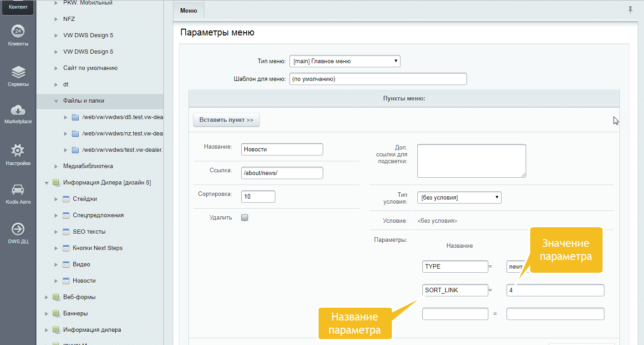
Task: Click the pin icon in the tab bar
Action: pyautogui.click(x=630, y=10)
